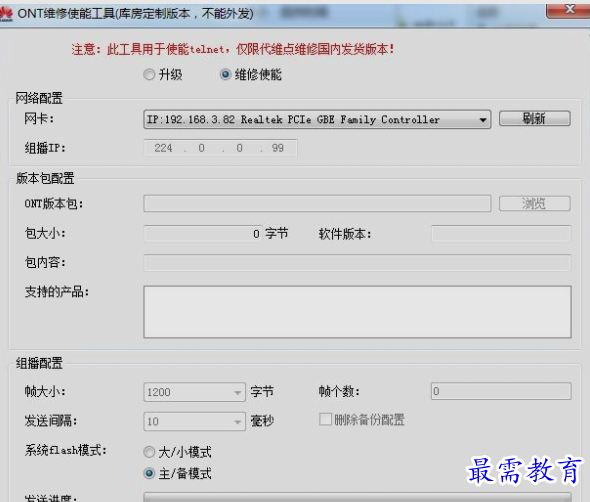The image size is (590, 502).
Task: Click the 版本包配置 group label
Action: click(x=45, y=178)
